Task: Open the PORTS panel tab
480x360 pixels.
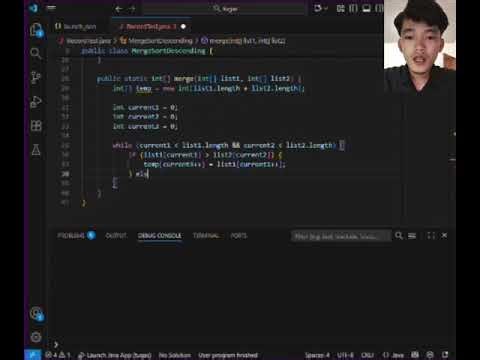Action: [x=239, y=236]
